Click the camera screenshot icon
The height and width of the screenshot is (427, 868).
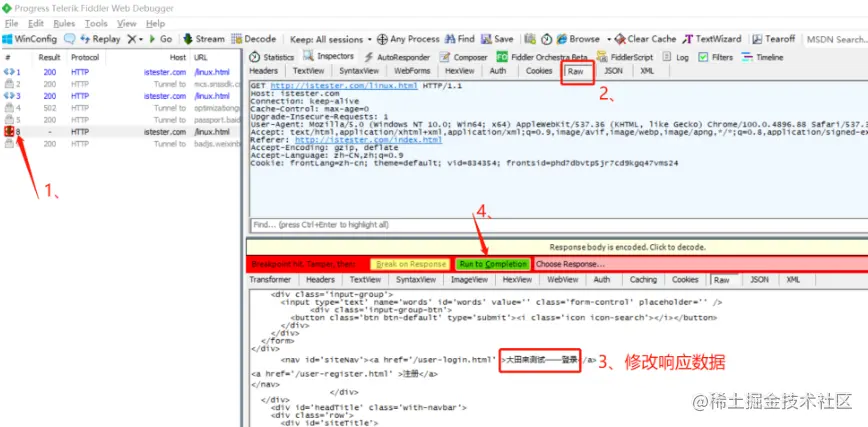point(530,39)
